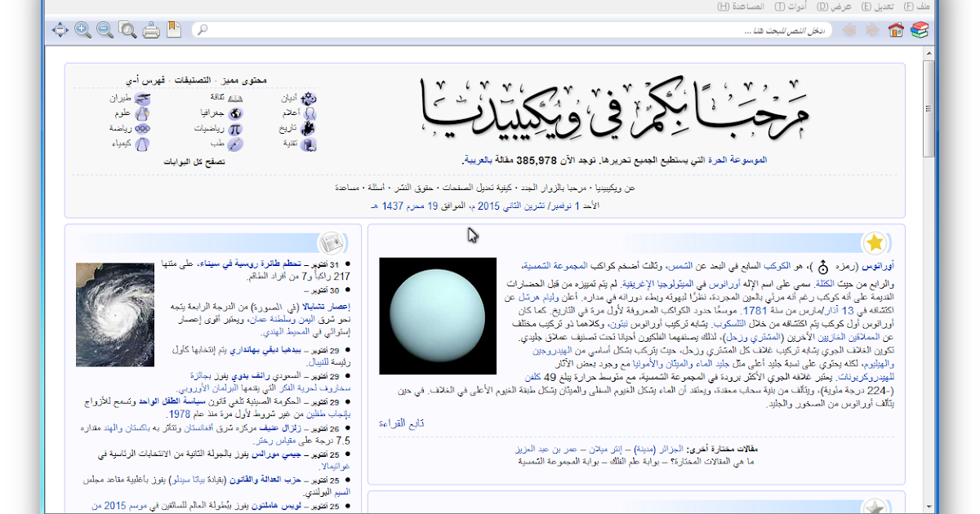Go forward using the right arrow toolbar icon

coord(872,30)
